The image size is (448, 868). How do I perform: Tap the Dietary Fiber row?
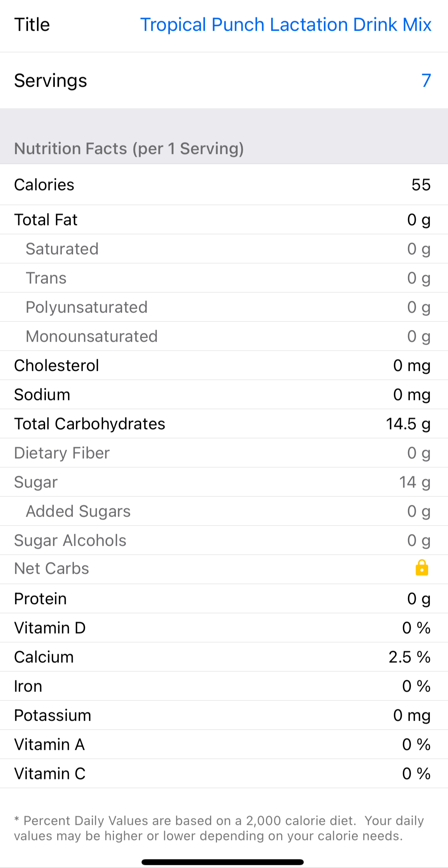coord(224,453)
